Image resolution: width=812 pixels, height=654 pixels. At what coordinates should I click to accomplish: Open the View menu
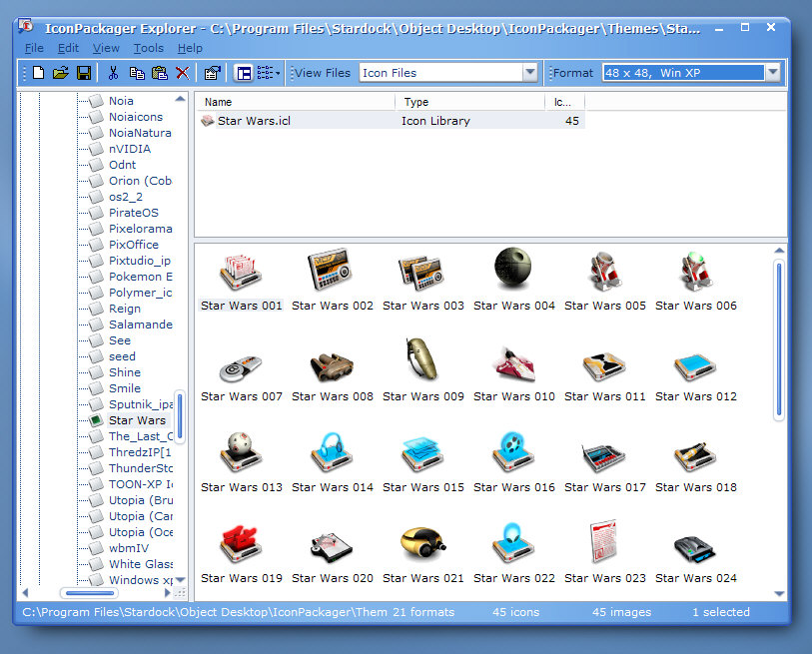pyautogui.click(x=106, y=47)
